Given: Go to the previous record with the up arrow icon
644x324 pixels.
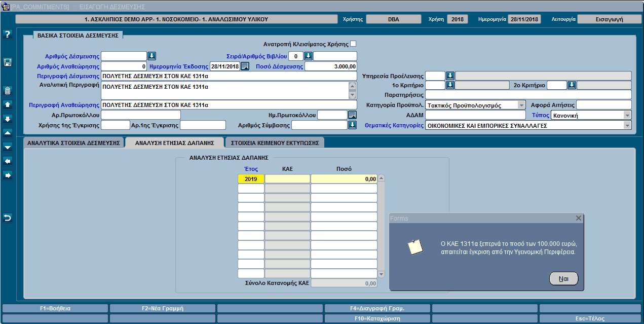Looking at the screenshot, I should (7, 104).
